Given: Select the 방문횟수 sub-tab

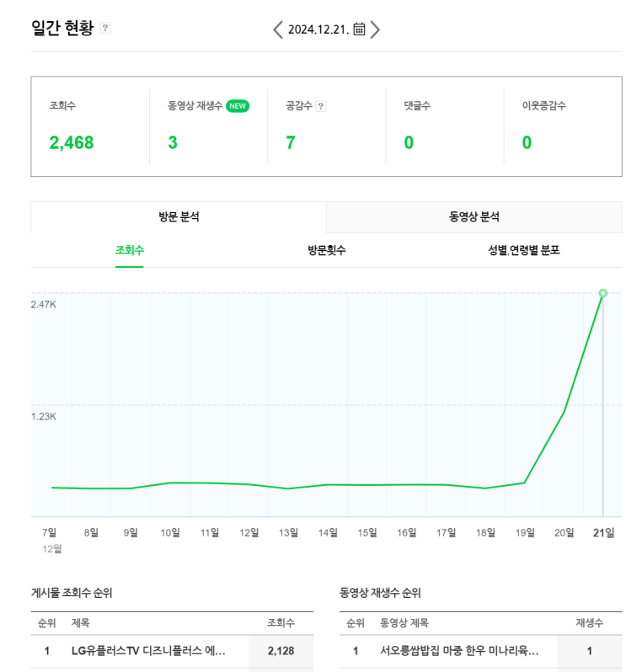Looking at the screenshot, I should [x=327, y=250].
